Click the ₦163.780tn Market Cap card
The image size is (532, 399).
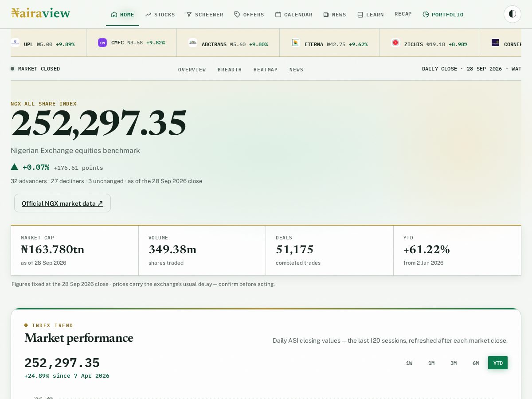(x=74, y=250)
